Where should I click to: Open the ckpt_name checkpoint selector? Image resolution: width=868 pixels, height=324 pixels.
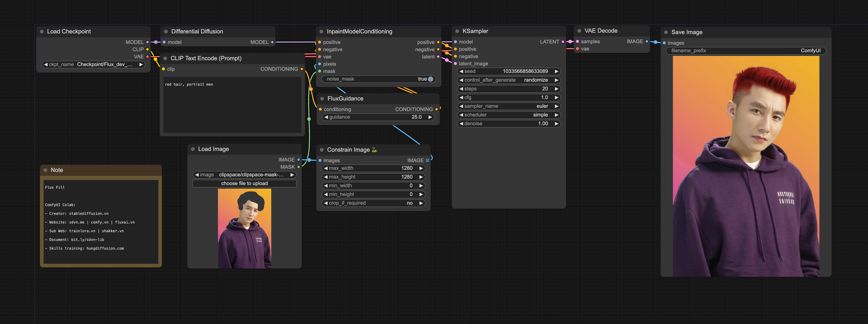pos(93,64)
